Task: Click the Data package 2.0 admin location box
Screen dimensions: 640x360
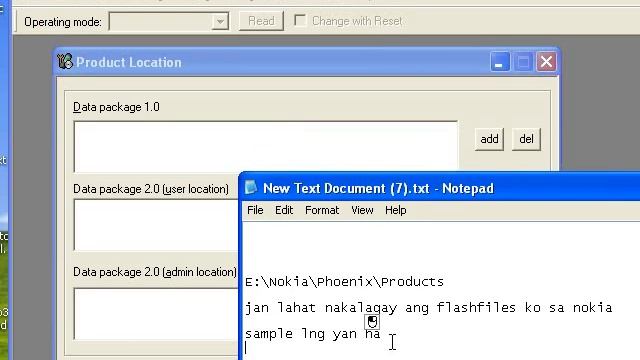Action: (156, 314)
